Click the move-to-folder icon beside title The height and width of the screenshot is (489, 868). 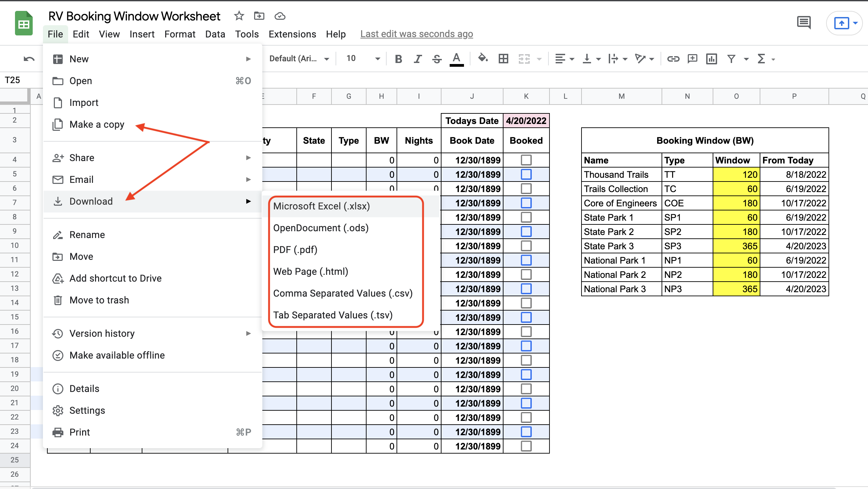259,16
